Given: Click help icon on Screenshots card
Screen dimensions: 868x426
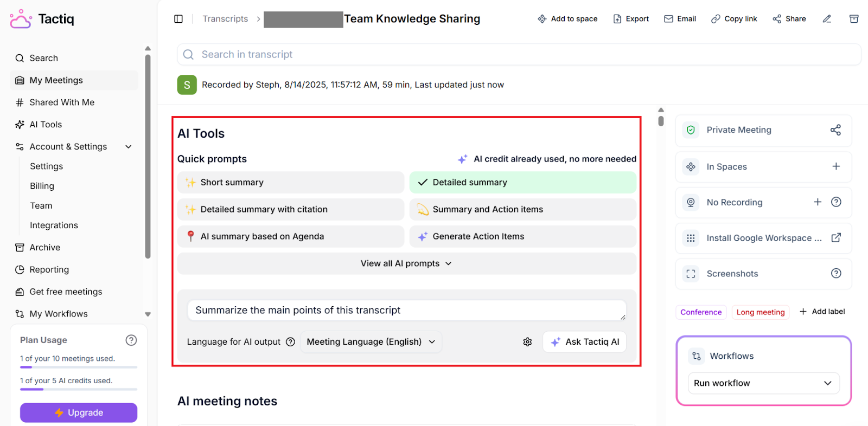Looking at the screenshot, I should pos(836,274).
